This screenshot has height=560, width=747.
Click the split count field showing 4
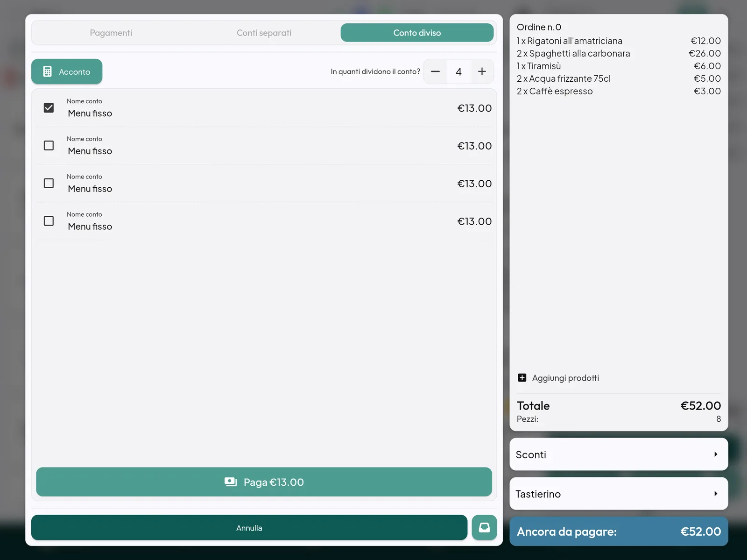[458, 71]
